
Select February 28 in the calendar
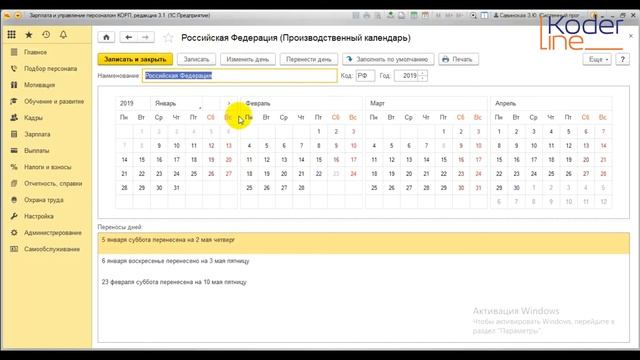tap(301, 188)
